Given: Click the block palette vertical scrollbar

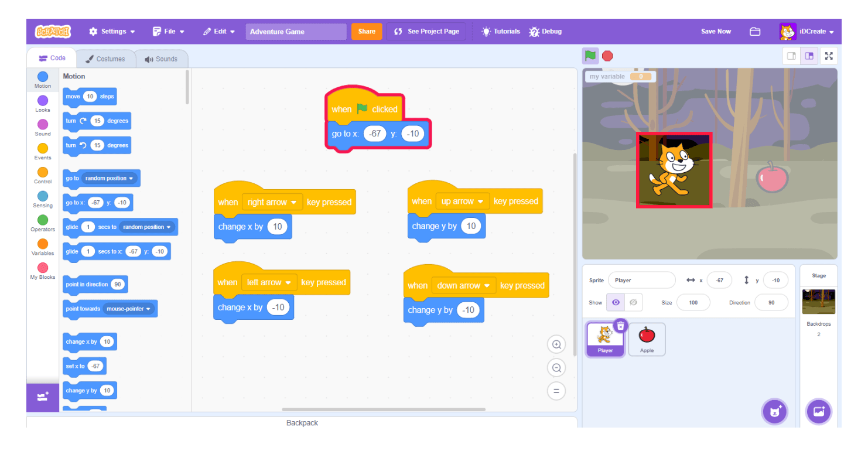Looking at the screenshot, I should tap(187, 87).
